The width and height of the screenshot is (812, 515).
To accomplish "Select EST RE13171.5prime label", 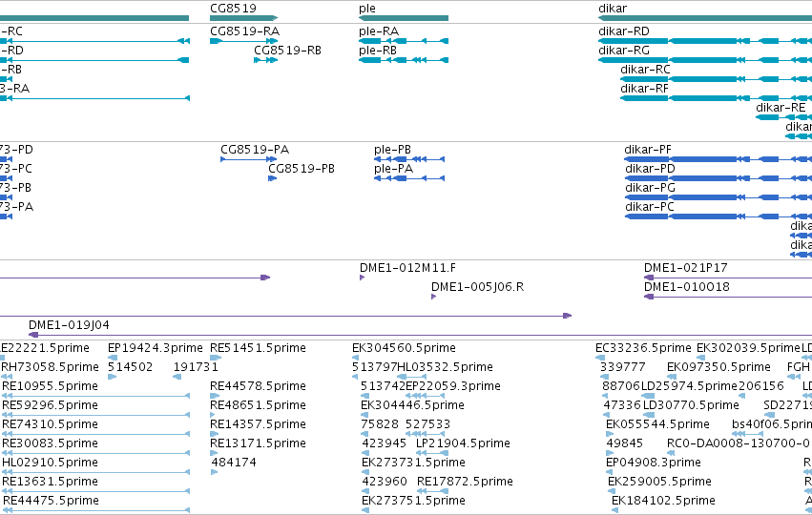I will (258, 444).
